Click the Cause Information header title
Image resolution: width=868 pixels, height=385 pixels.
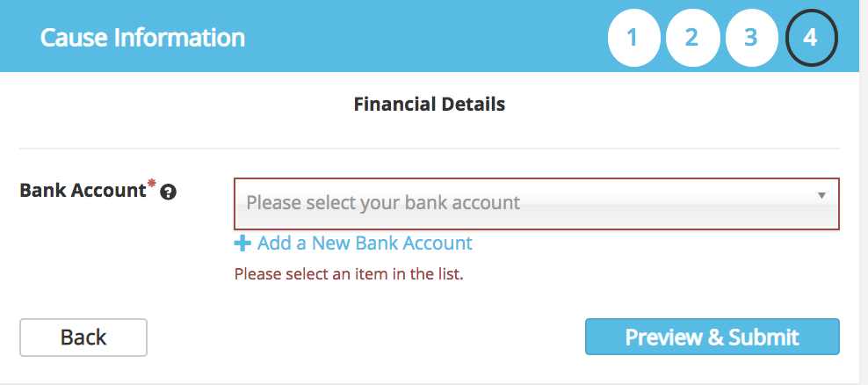pyautogui.click(x=142, y=38)
